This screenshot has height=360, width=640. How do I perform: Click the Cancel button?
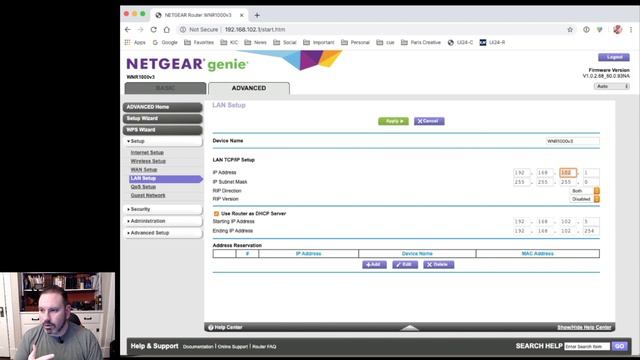pos(429,121)
